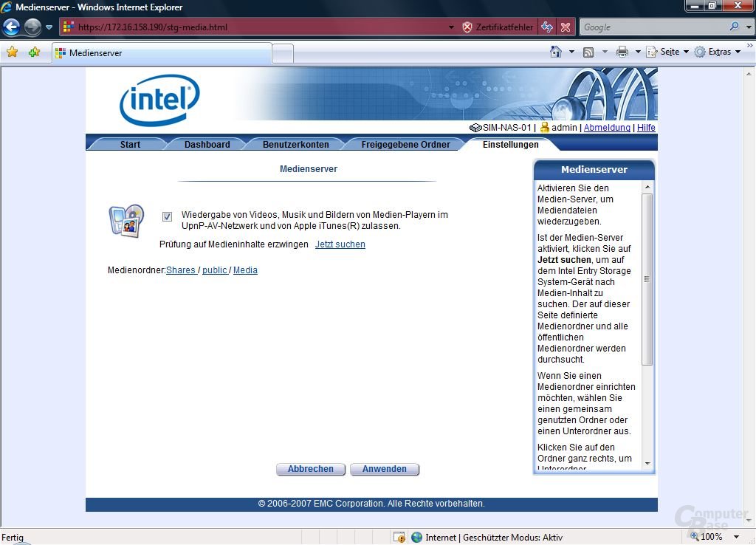This screenshot has width=756, height=545.
Task: Open the Seite page menu
Action: click(x=667, y=52)
